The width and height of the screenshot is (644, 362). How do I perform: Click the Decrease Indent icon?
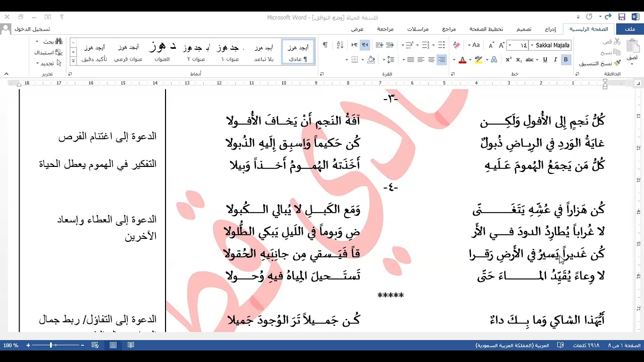[389, 45]
